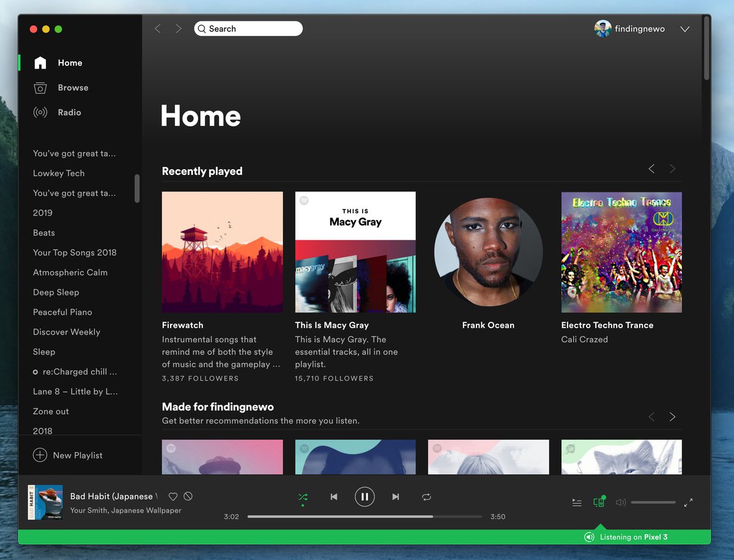This screenshot has width=734, height=560.
Task: Open the Frank Ocean artist picture
Action: (x=488, y=252)
